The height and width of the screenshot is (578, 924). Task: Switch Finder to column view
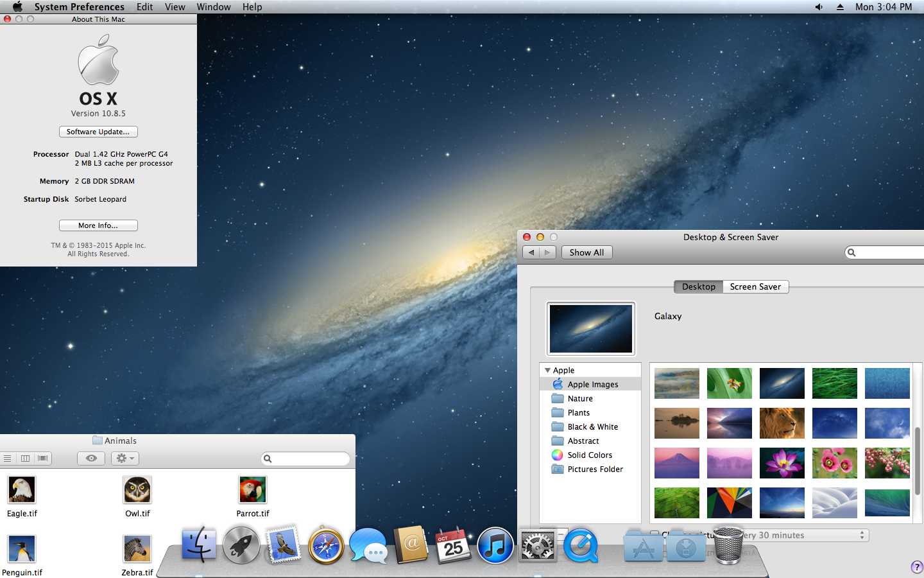point(26,459)
